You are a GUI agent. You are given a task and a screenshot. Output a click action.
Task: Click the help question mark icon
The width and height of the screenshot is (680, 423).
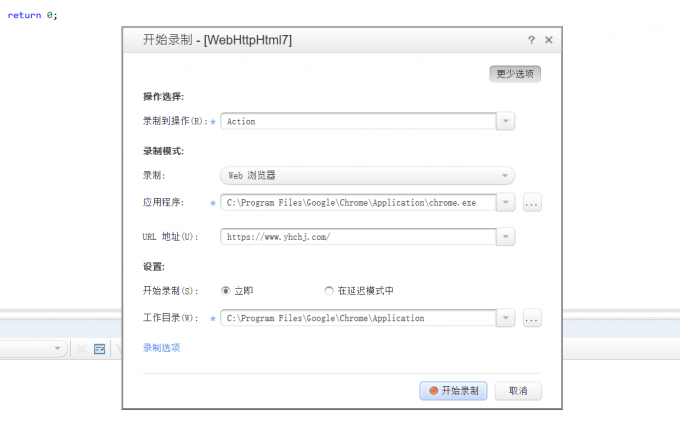click(531, 40)
